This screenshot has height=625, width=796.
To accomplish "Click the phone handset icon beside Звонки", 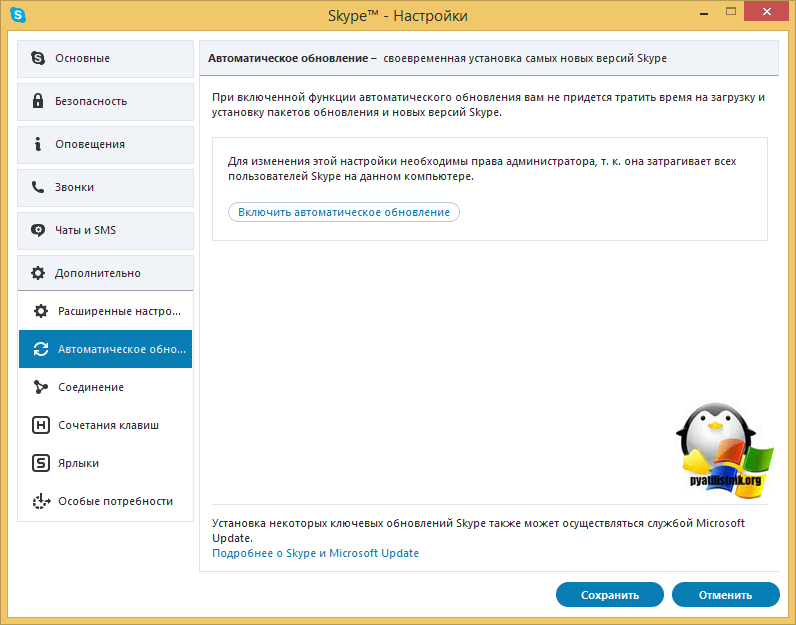I will pyautogui.click(x=38, y=187).
